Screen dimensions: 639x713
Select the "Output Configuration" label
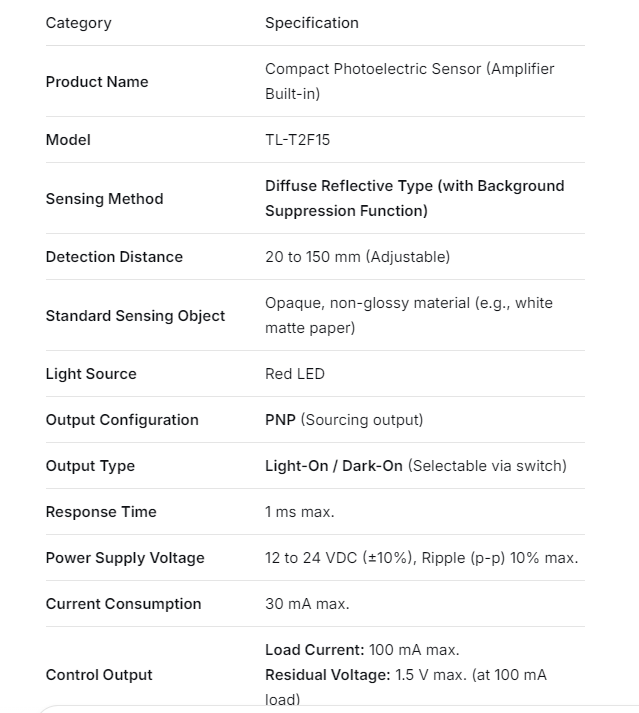click(122, 420)
